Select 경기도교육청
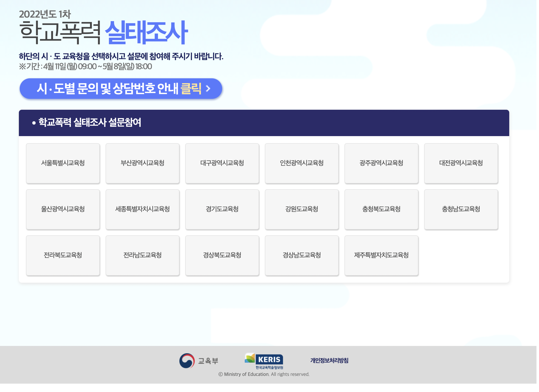539x392 pixels. click(x=222, y=209)
